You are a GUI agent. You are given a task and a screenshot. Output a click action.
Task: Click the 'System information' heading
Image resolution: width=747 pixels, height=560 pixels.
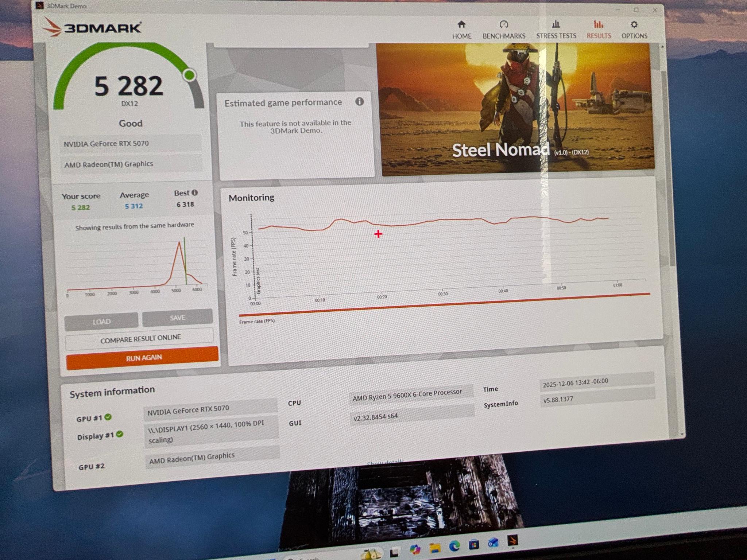click(112, 392)
